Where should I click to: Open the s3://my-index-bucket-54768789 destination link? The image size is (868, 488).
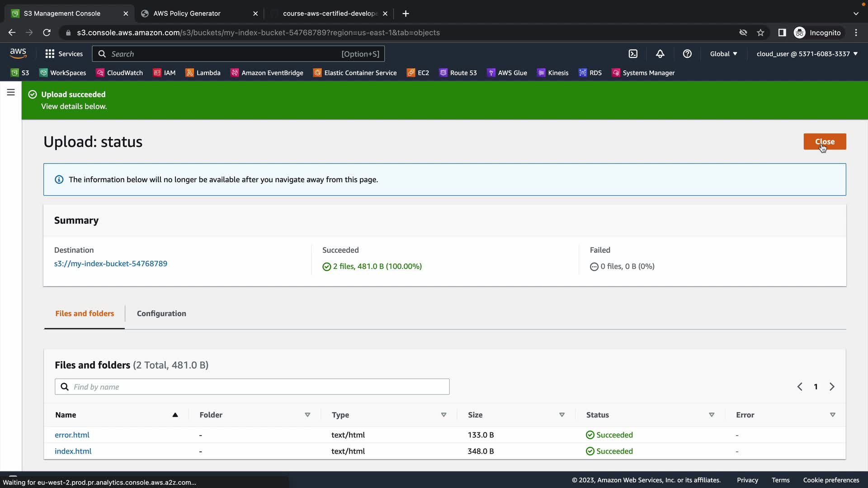tap(111, 263)
